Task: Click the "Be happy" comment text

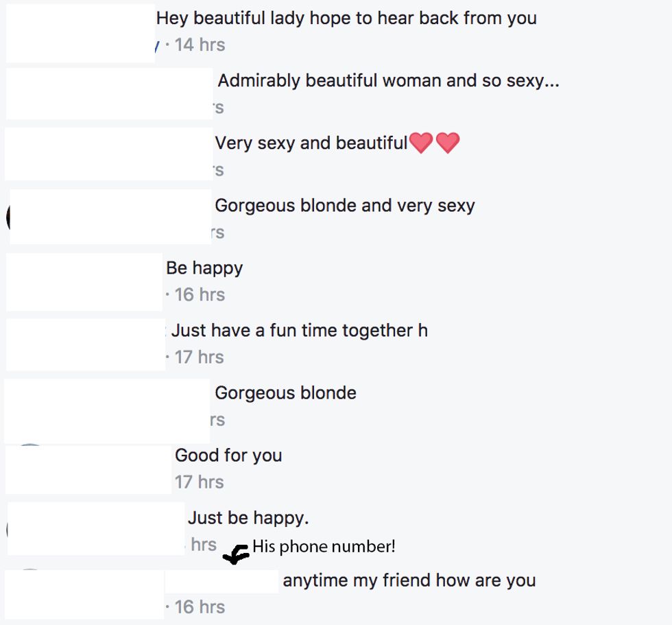Action: point(204,268)
